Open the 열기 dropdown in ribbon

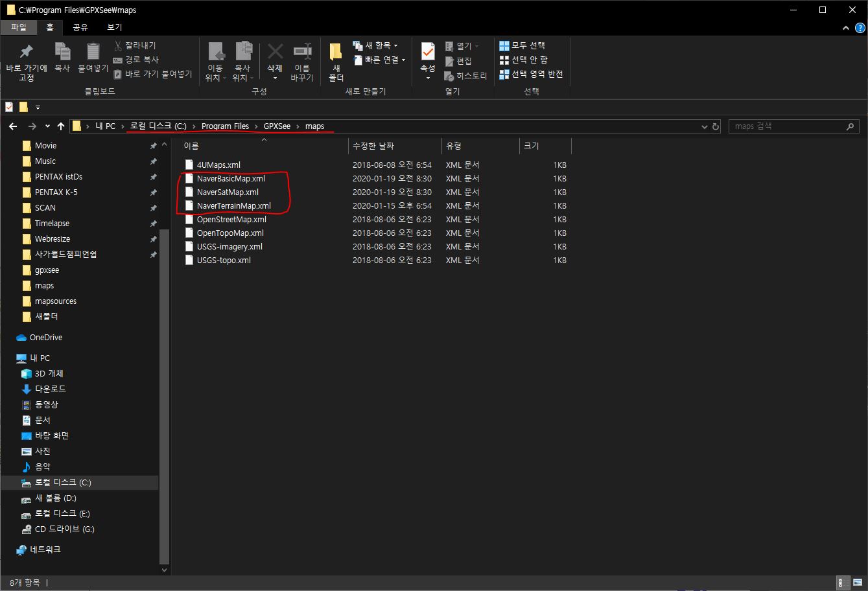463,46
